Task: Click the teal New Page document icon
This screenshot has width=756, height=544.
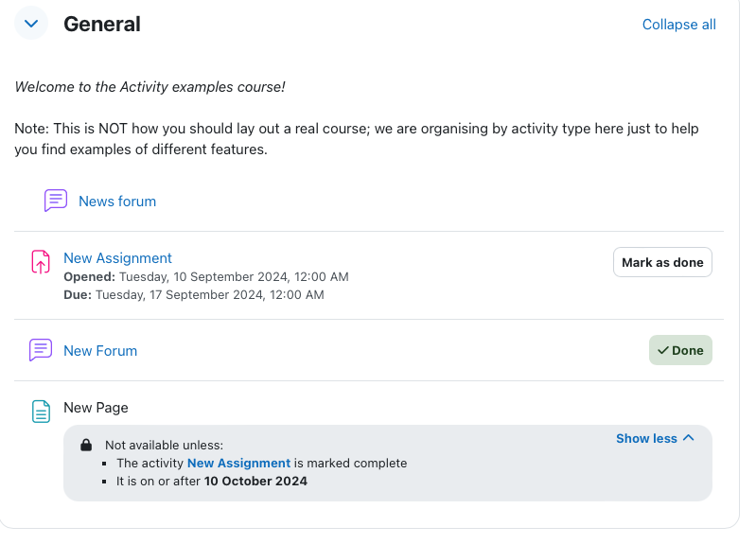Action: point(41,412)
